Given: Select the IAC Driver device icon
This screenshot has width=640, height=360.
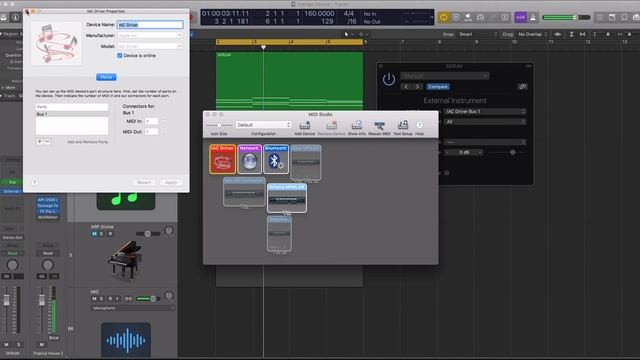Looking at the screenshot, I should [222, 159].
